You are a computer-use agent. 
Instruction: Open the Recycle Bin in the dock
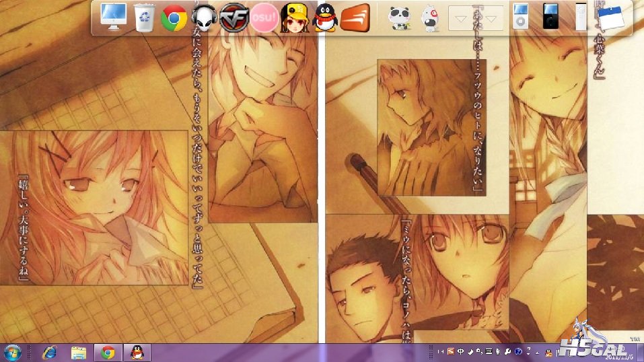[144, 17]
